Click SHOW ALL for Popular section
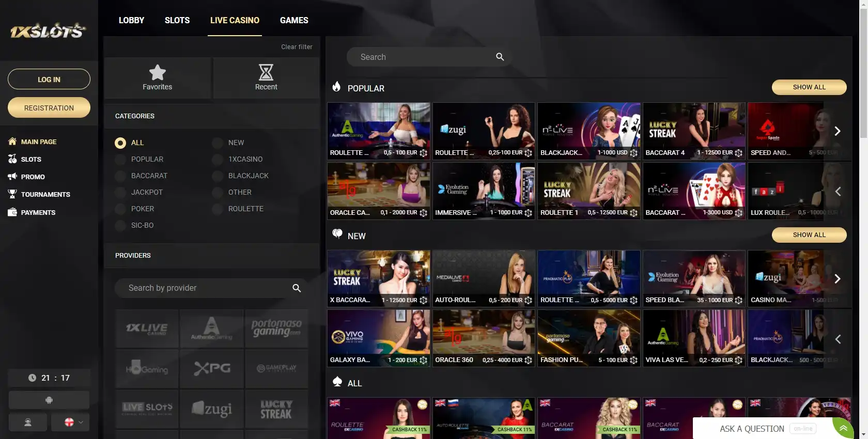This screenshot has height=439, width=868. 809,87
